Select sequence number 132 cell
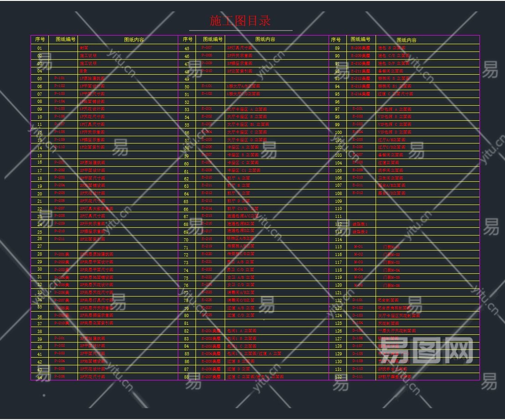The width and height of the screenshot is (505, 420). click(338, 377)
